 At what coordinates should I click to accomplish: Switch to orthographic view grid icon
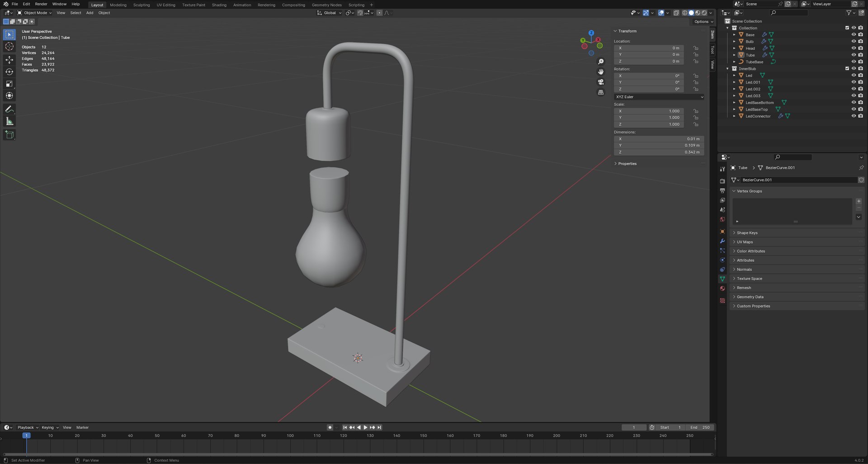[601, 92]
